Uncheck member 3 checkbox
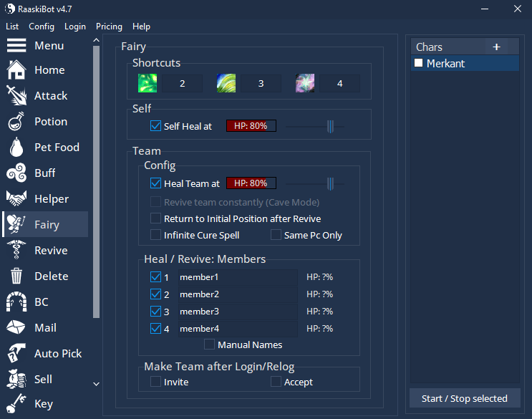532x419 pixels. [155, 311]
